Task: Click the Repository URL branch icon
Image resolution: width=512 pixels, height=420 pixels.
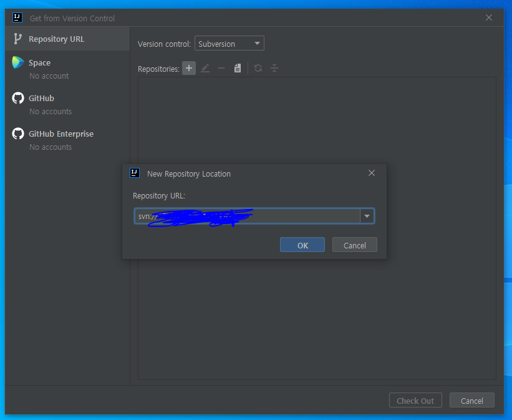Action: [x=17, y=39]
